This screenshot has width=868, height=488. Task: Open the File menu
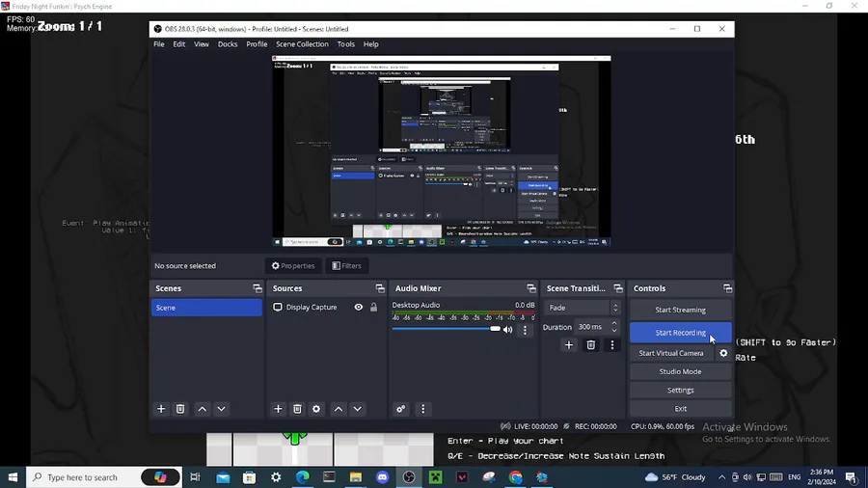[x=159, y=44]
